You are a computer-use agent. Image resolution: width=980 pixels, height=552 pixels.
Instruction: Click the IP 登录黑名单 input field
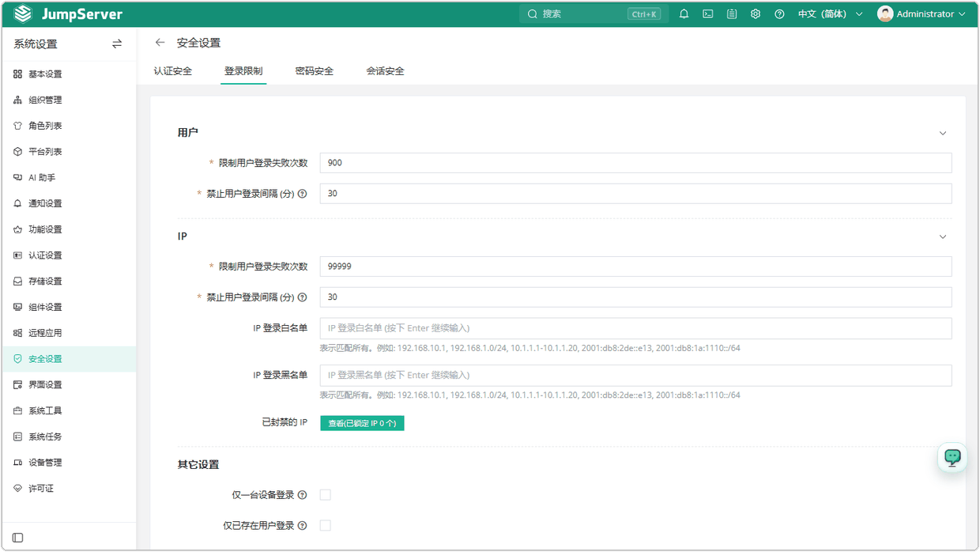(x=635, y=376)
